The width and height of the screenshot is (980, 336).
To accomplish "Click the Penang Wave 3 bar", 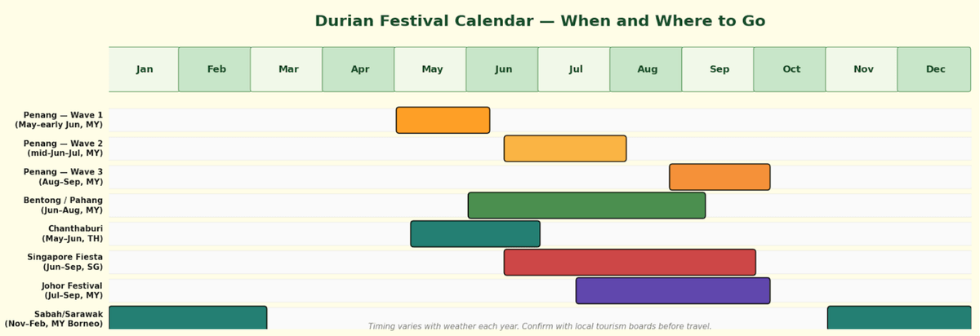I will point(719,177).
